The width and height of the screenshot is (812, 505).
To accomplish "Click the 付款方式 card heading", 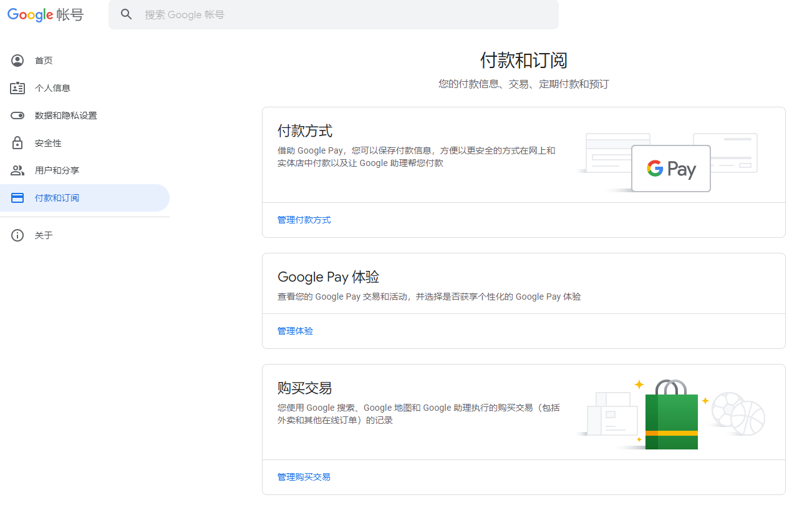I will (x=305, y=131).
